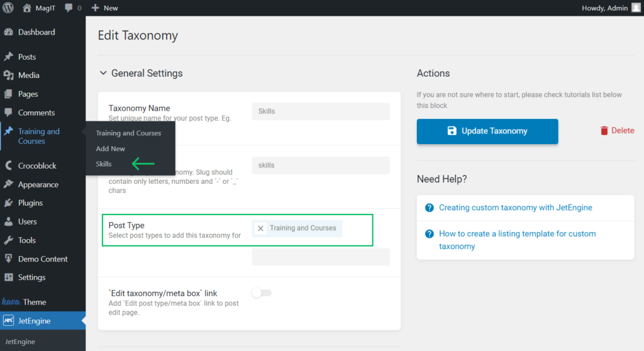The height and width of the screenshot is (351, 644).
Task: Focus the Taxonomy Name field with Skills
Action: point(321,111)
